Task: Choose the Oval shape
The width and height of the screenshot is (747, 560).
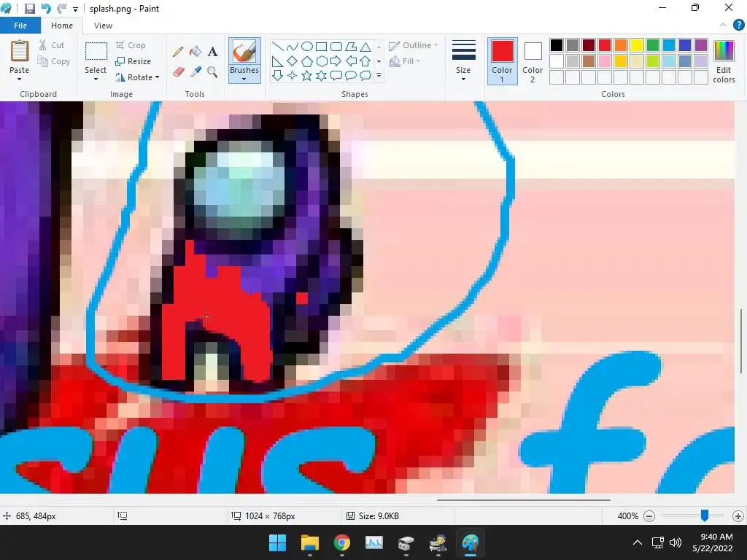Action: tap(307, 46)
